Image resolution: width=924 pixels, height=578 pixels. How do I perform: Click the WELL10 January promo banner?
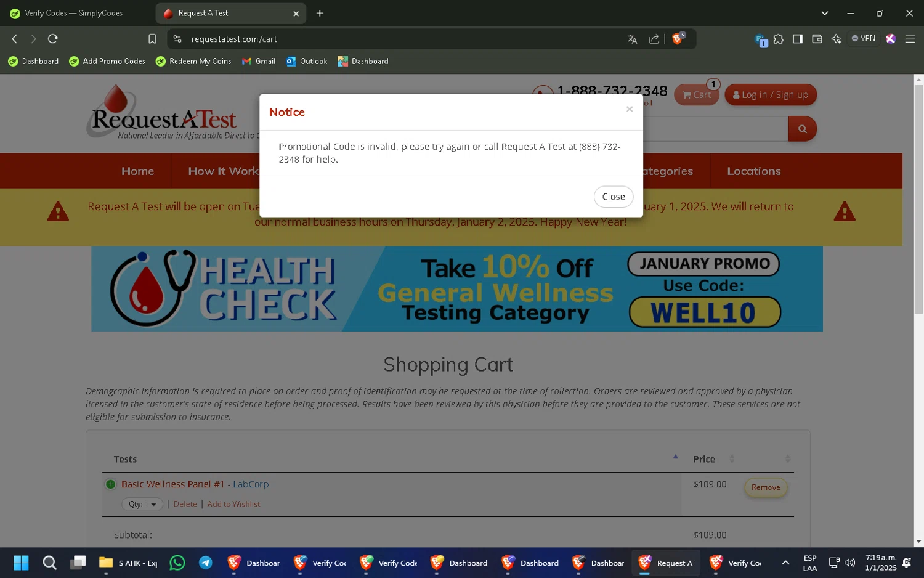456,289
